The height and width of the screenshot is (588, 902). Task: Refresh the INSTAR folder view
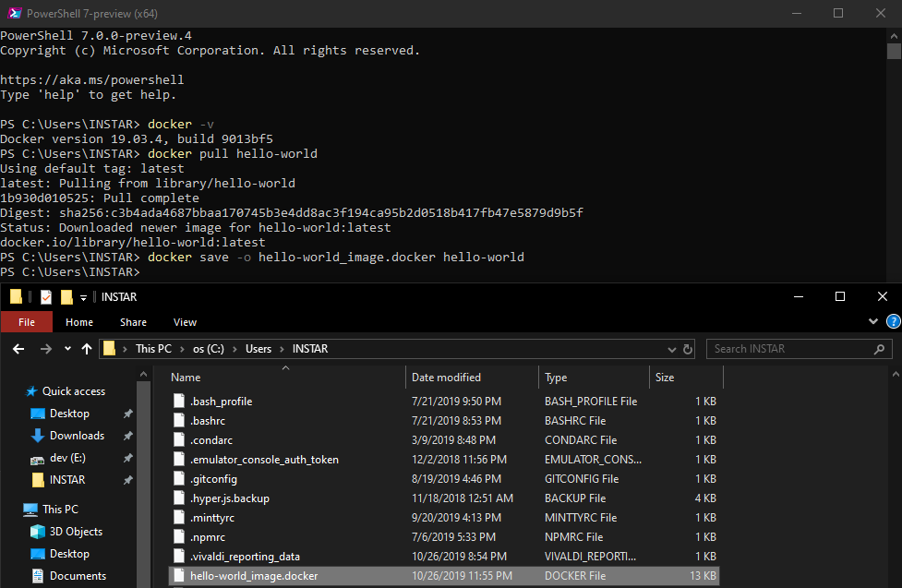[x=688, y=349]
